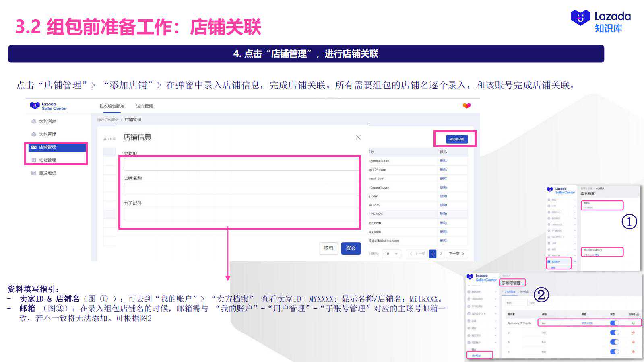Click the info icon beside the 主账号 column header
Viewport: 644px width, 362px height.
pos(638,315)
